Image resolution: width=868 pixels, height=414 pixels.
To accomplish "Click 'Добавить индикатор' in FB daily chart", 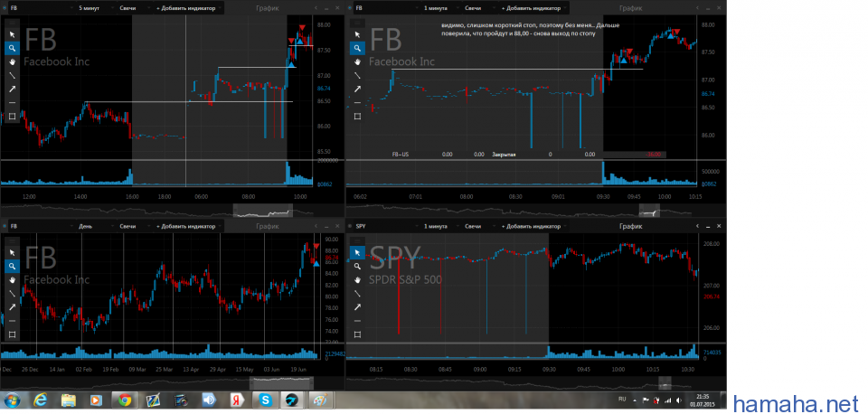I will [189, 226].
